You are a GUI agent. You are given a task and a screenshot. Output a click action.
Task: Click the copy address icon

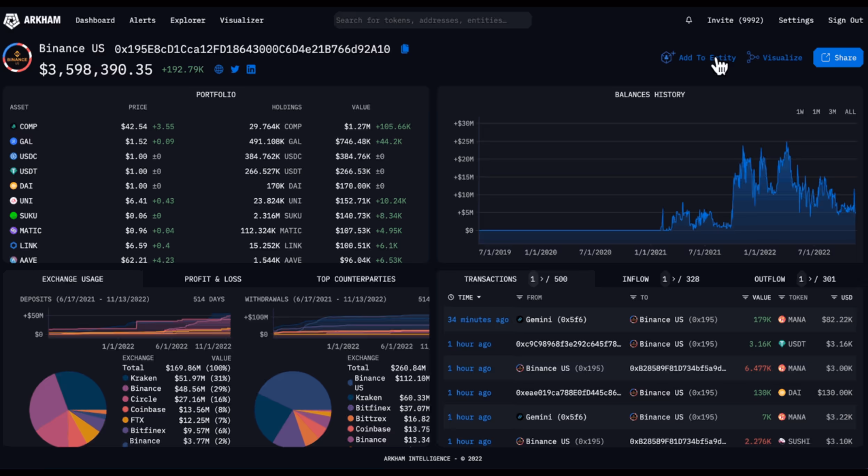coord(404,49)
